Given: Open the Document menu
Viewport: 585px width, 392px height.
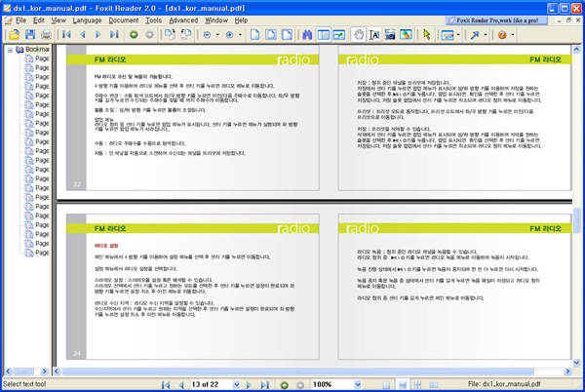Looking at the screenshot, I should click(123, 20).
